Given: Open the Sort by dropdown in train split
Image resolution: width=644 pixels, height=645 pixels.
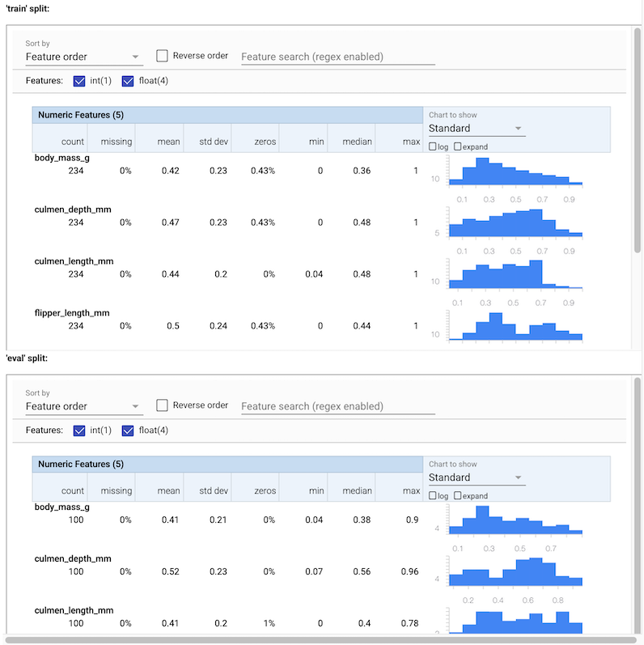Looking at the screenshot, I should (83, 57).
